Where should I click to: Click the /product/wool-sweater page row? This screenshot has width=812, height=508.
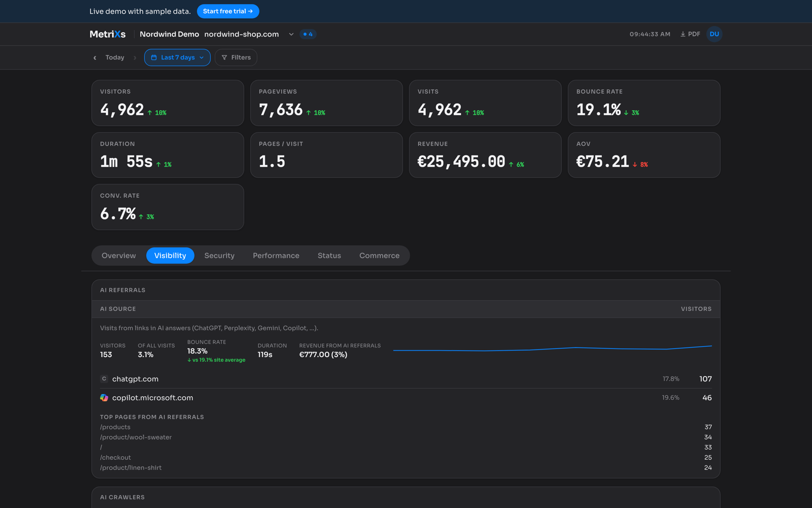(406, 437)
